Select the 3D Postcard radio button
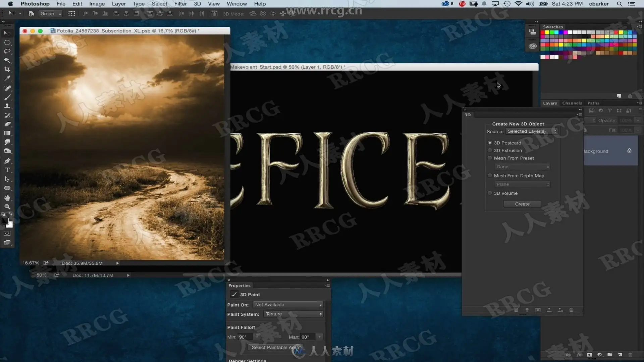This screenshot has height=362, width=644. click(x=490, y=143)
